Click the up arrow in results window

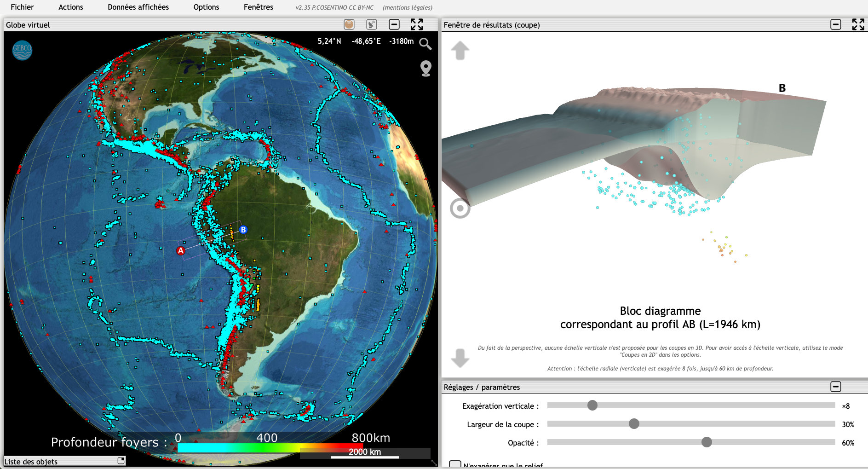click(x=460, y=51)
